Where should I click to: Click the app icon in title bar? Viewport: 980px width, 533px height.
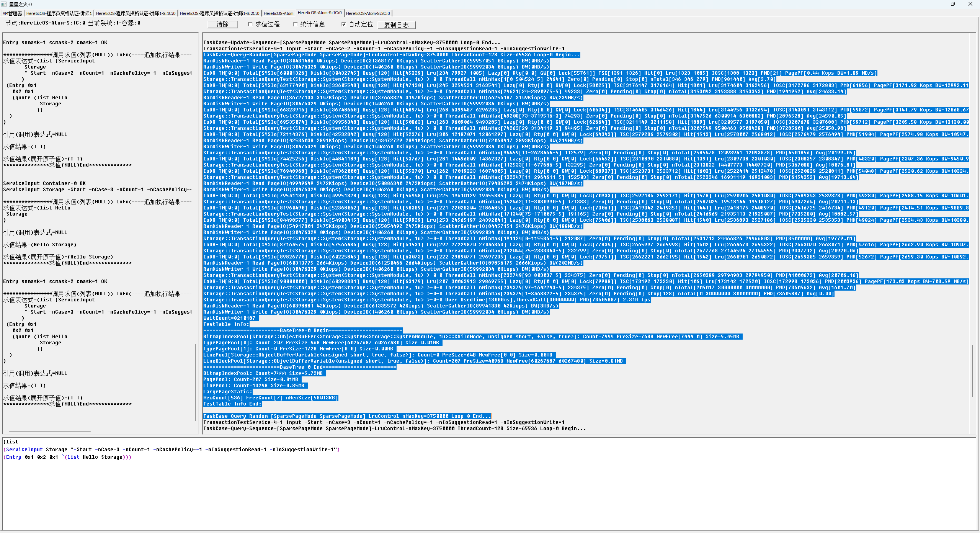coord(4,4)
